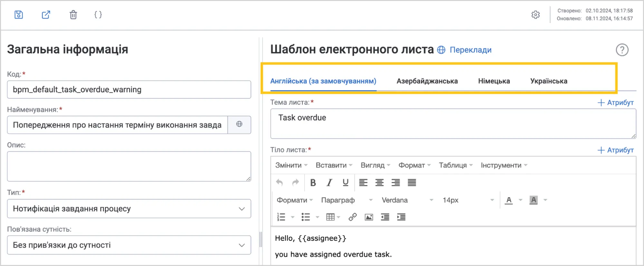Toggle underline formatting

pos(345,183)
